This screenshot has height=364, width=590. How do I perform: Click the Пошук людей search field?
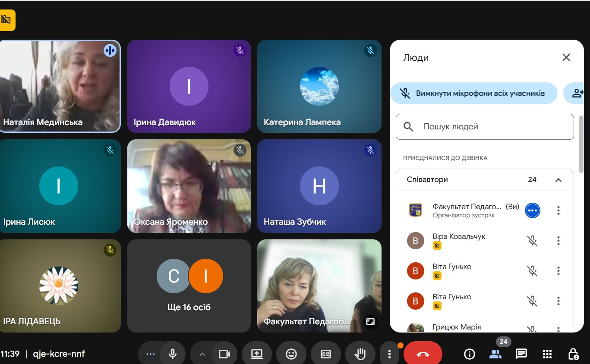tap(485, 127)
